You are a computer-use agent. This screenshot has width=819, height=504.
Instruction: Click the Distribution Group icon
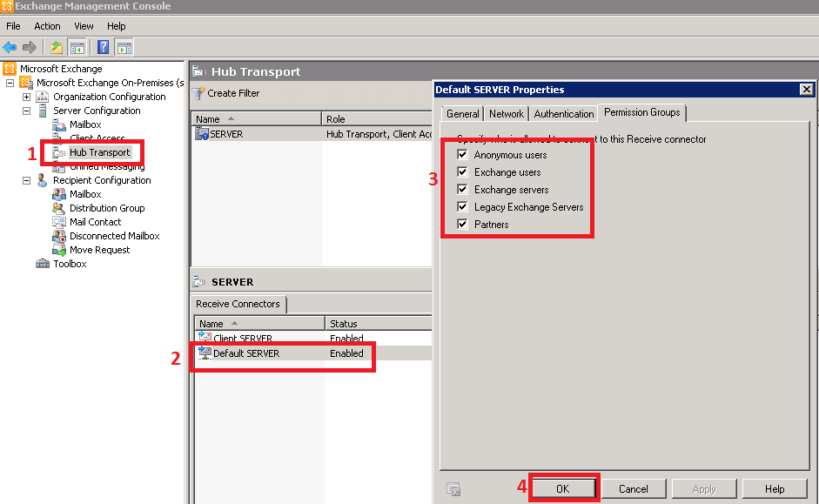(59, 208)
